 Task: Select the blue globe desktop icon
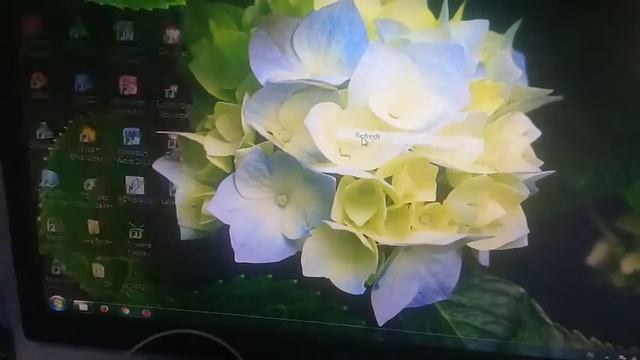[x=49, y=179]
